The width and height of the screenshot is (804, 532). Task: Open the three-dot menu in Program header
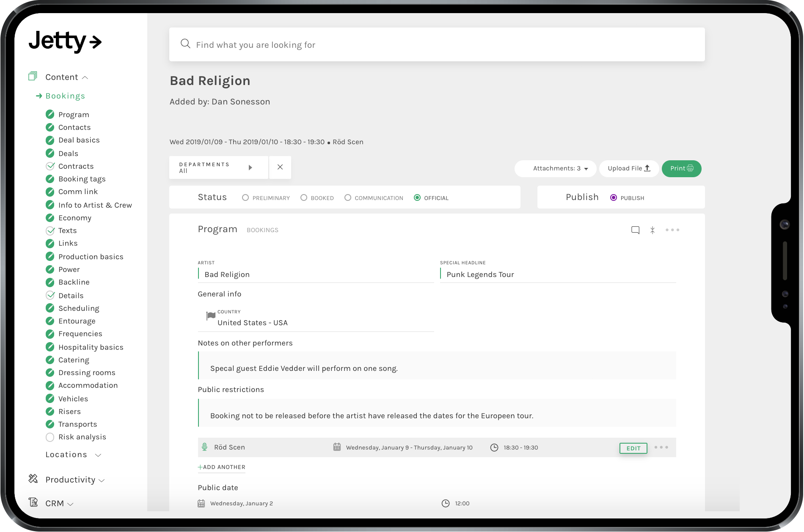[672, 230]
